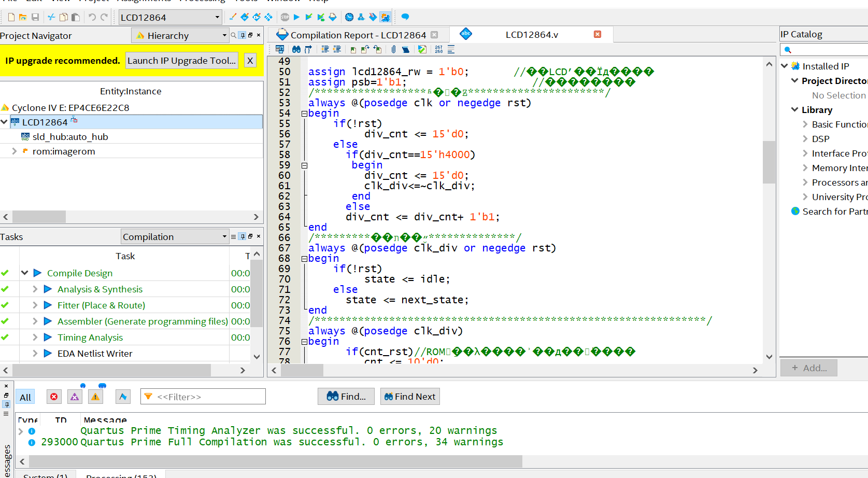Viewport: 868px width, 478px height.
Task: Dismiss the IP upgrade recommended banner
Action: [250, 61]
